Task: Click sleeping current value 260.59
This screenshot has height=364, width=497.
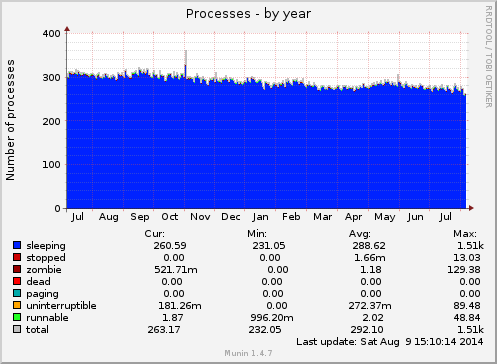Action: click(x=170, y=246)
